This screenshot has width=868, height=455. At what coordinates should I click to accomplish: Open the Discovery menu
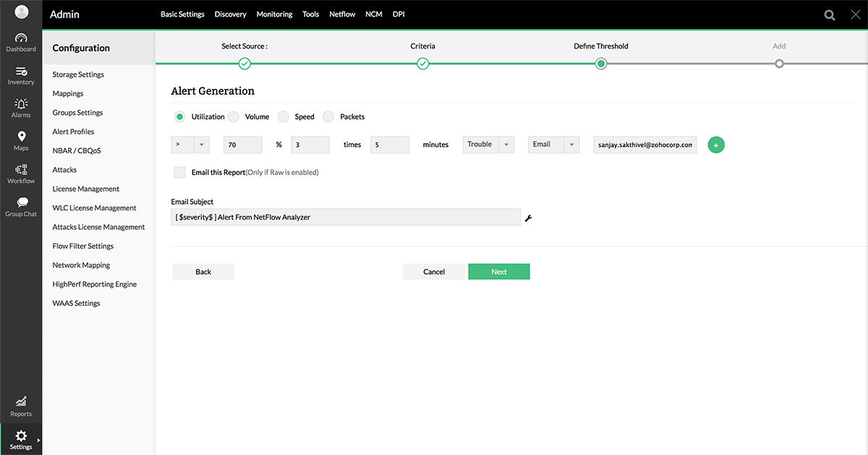tap(231, 14)
